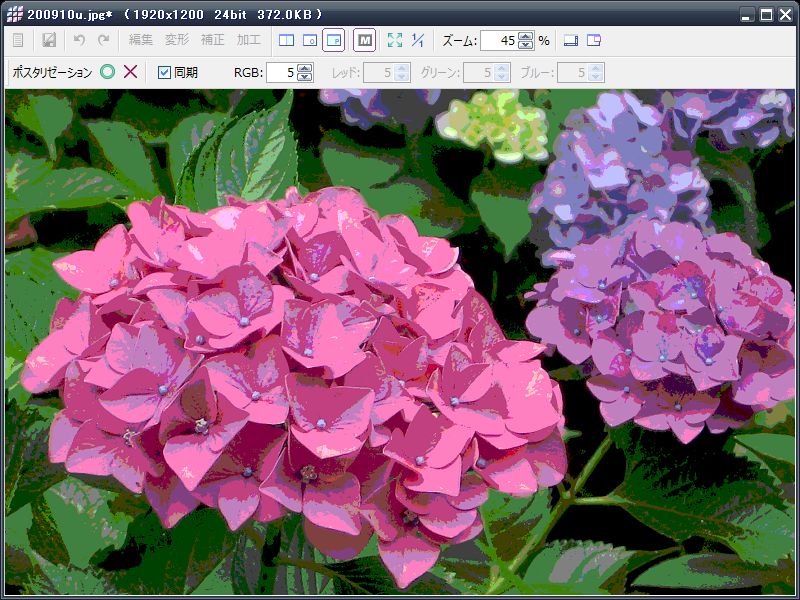Click the undo arrow icon
This screenshot has width=800, height=600.
coord(79,41)
